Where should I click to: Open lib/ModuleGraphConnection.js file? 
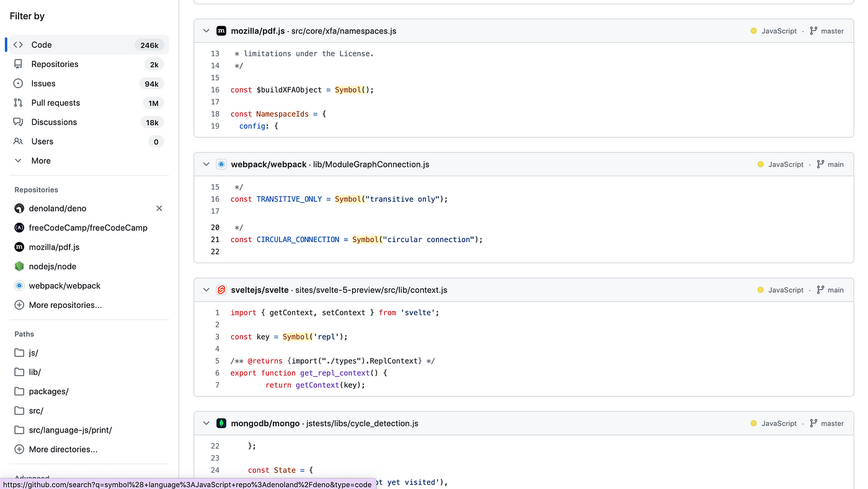tap(371, 164)
